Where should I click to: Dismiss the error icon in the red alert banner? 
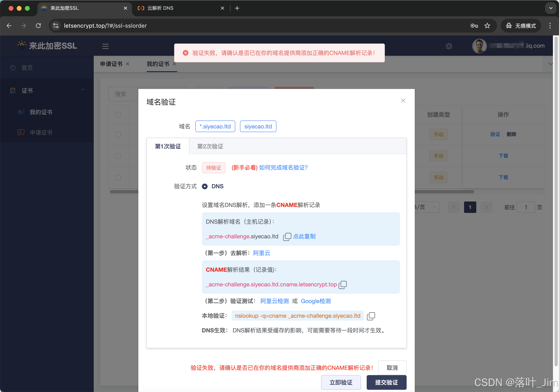186,53
